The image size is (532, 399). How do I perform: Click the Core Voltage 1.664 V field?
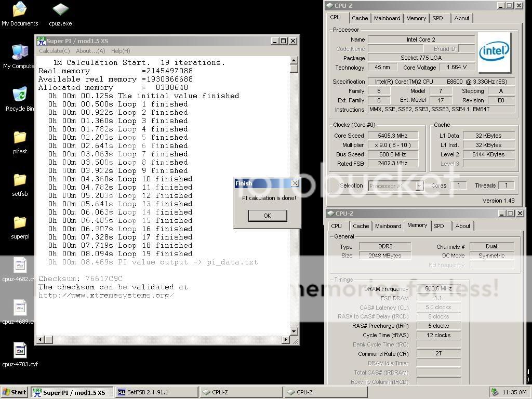click(x=457, y=67)
